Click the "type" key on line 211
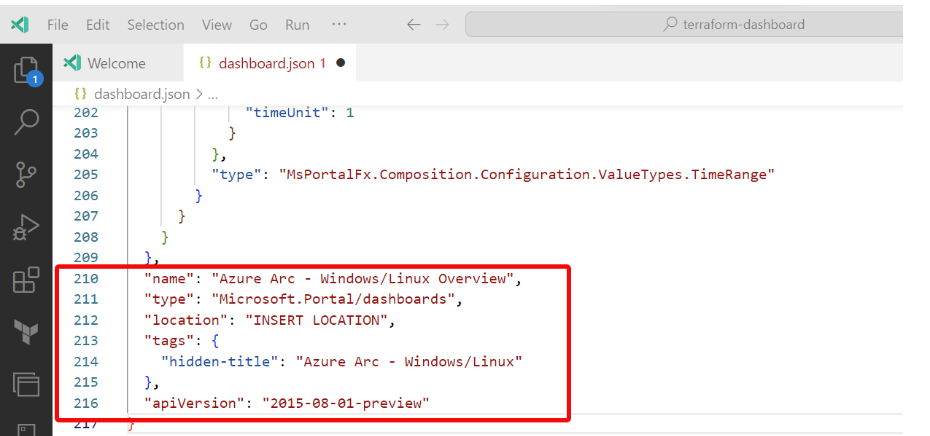 [169, 299]
